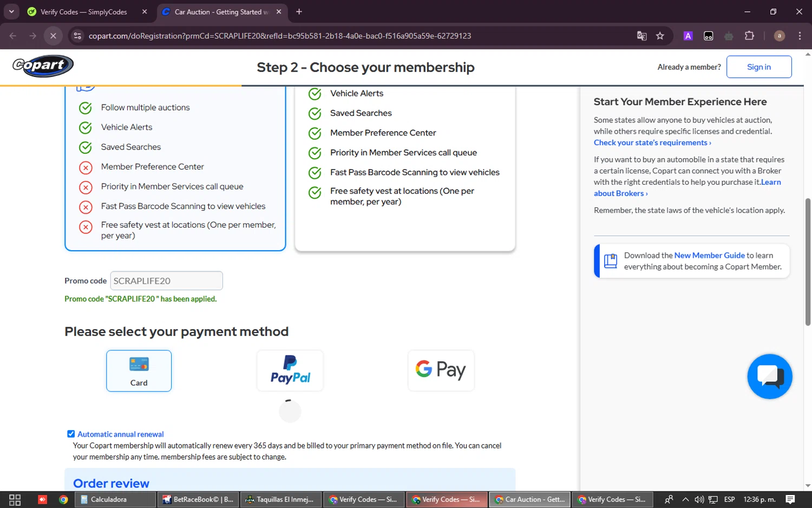Open the live chat bubble
This screenshot has width=812, height=508.
click(x=769, y=376)
